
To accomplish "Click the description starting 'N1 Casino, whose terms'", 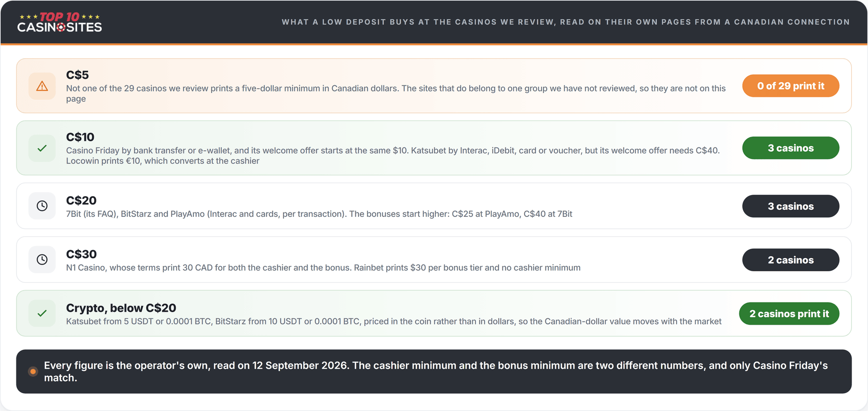I will pyautogui.click(x=323, y=268).
